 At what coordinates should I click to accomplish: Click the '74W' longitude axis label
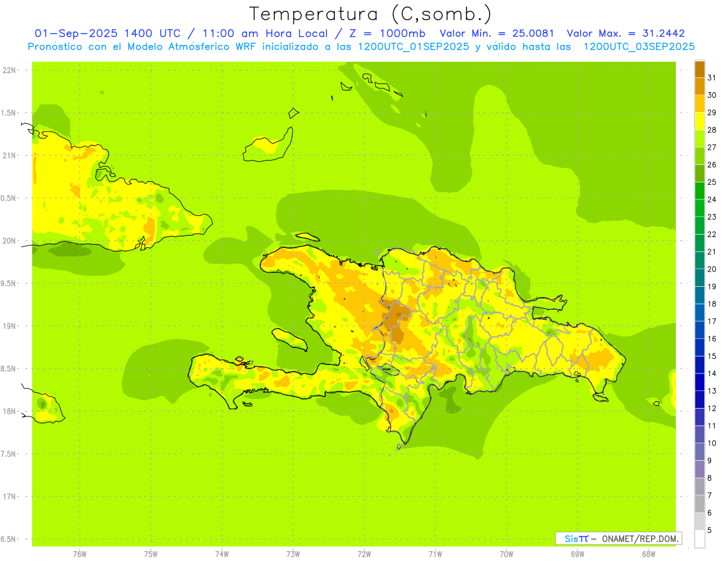point(221,554)
